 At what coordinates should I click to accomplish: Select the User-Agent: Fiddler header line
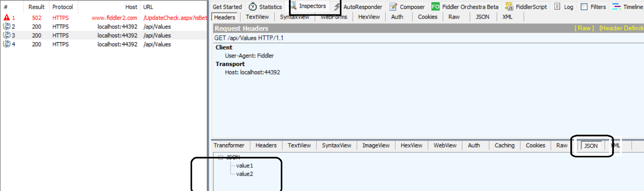coord(249,56)
